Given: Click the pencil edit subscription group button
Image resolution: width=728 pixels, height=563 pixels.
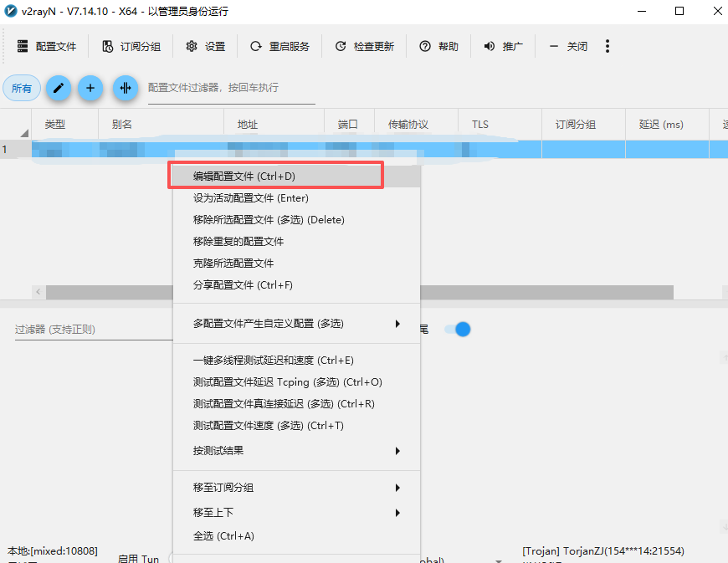Looking at the screenshot, I should (x=58, y=88).
